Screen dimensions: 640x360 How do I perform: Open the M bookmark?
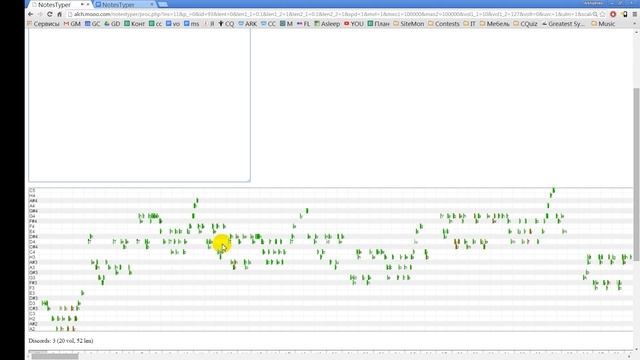(x=286, y=24)
